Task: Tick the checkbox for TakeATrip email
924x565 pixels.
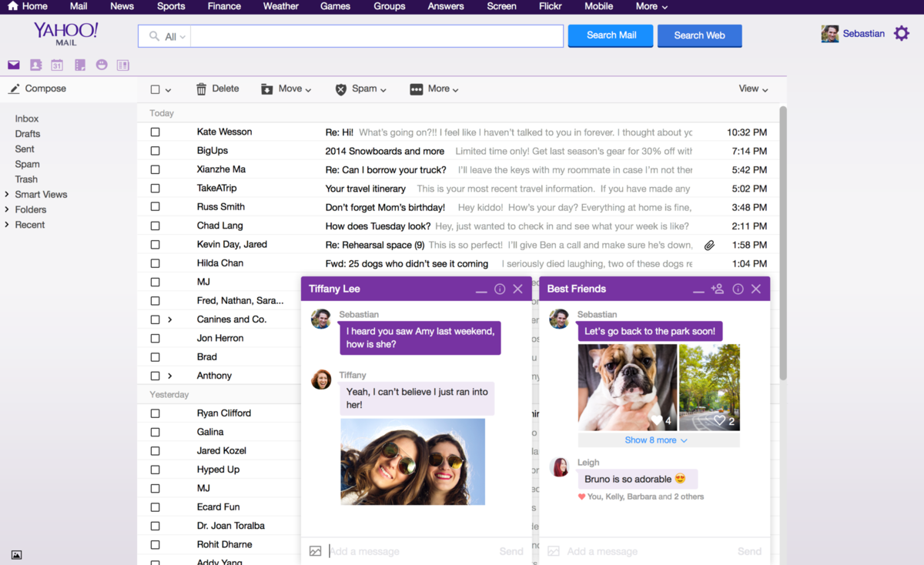Action: [x=156, y=189]
